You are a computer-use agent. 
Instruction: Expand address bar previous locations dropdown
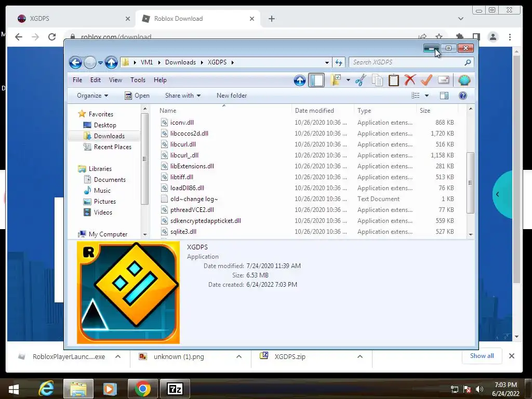pos(327,62)
